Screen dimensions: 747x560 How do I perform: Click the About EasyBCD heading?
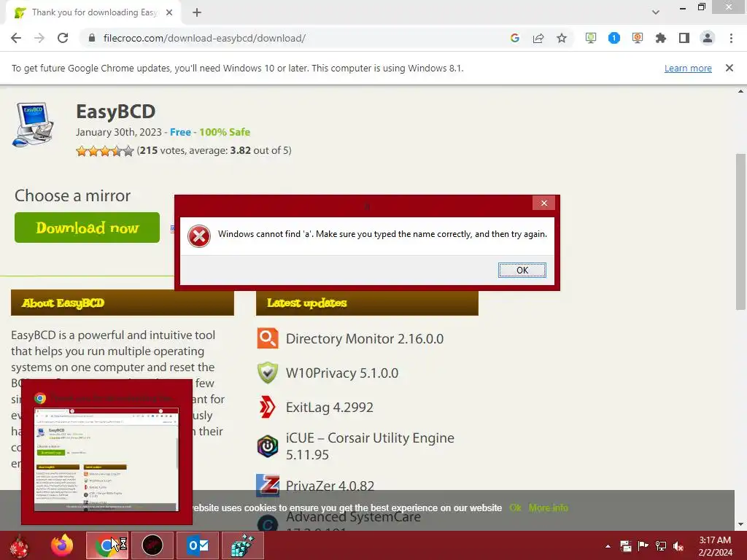(63, 303)
